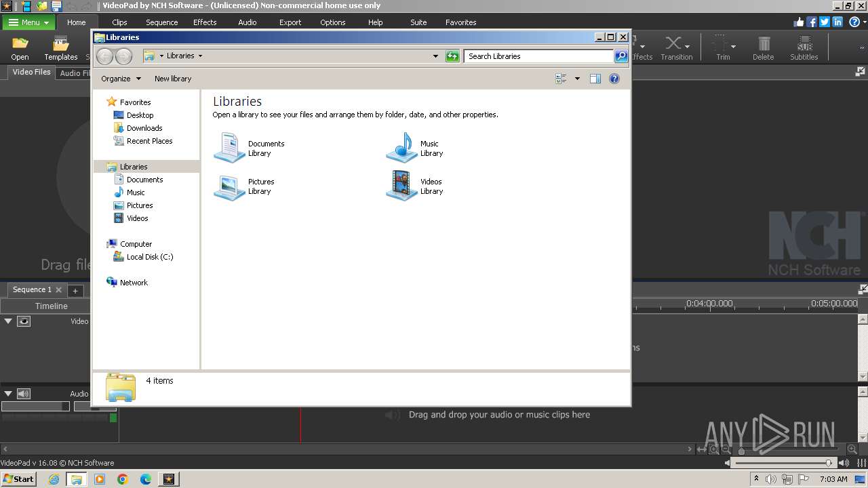
Task: Open the Effects ribbon tab
Action: [205, 22]
